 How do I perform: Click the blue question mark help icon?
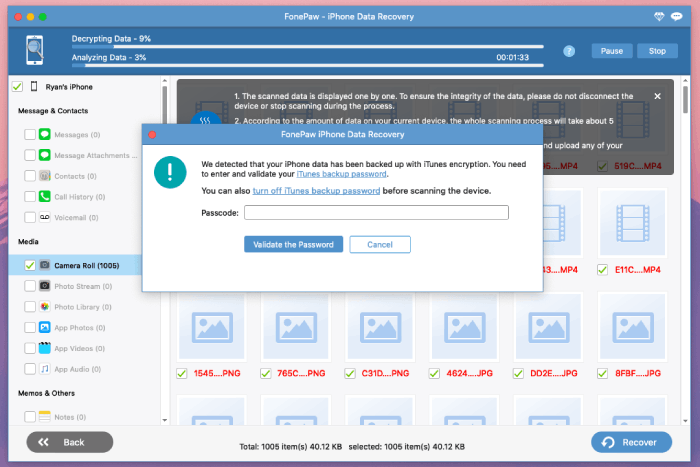click(569, 51)
